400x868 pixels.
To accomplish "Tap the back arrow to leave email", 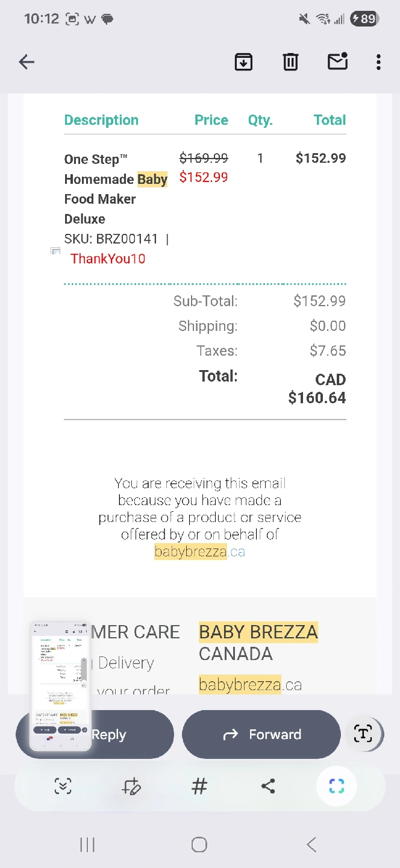I will 27,61.
